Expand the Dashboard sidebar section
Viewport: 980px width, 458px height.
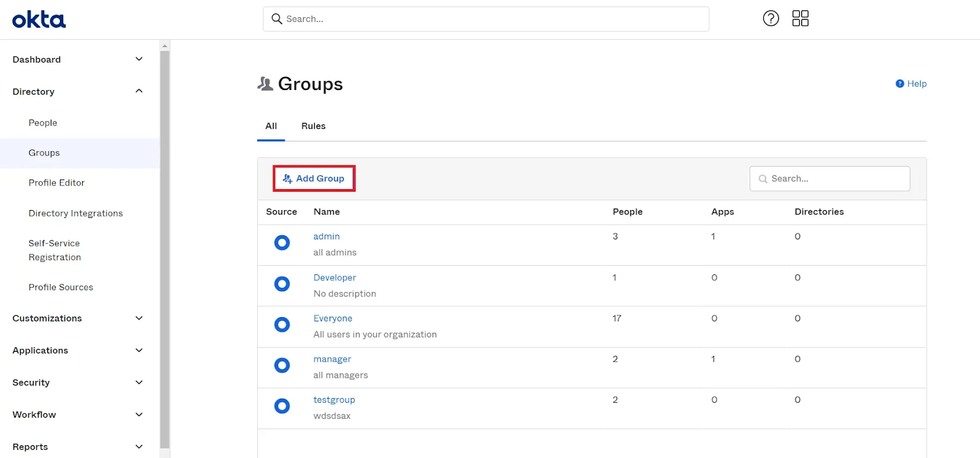139,59
